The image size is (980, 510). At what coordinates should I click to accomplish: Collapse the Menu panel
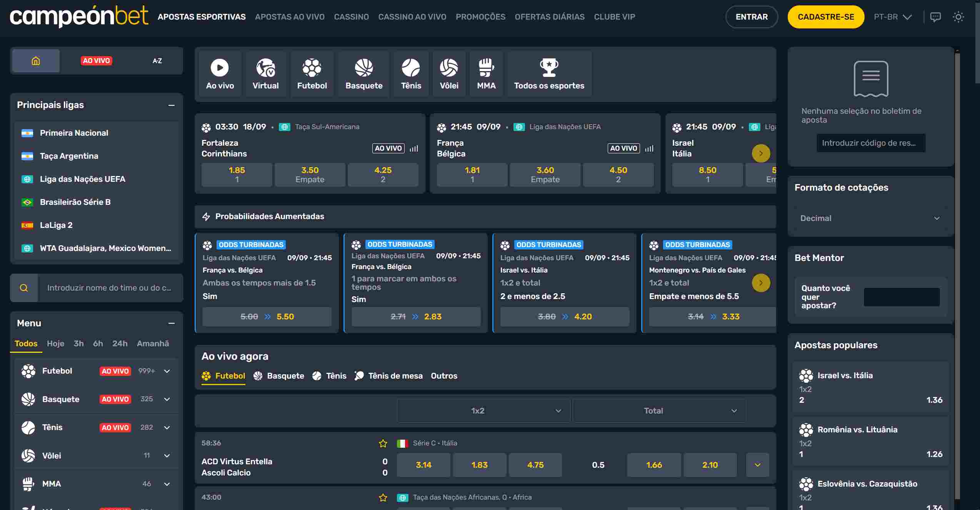coord(172,324)
